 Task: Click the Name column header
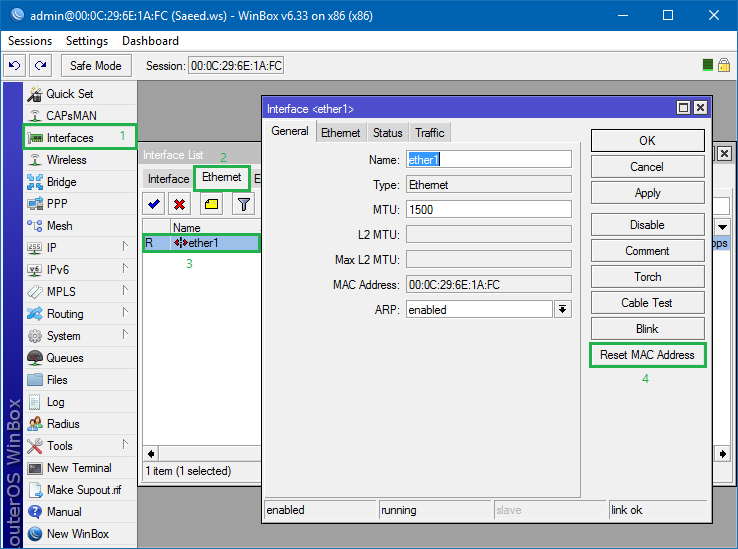click(216, 227)
